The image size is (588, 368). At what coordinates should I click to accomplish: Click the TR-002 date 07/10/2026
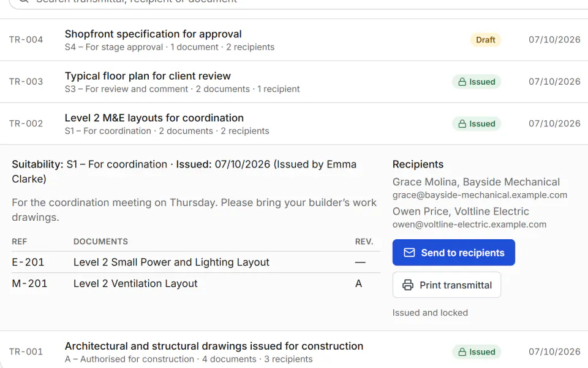pyautogui.click(x=554, y=124)
